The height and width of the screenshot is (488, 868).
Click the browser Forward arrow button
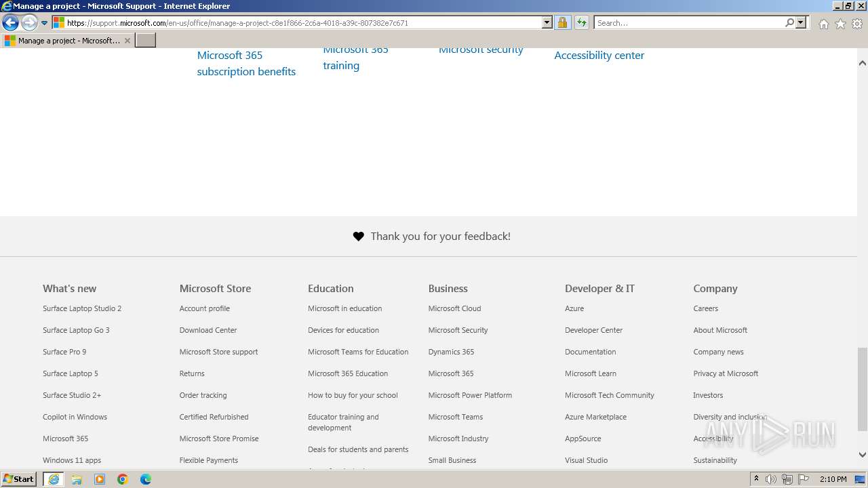pyautogui.click(x=29, y=22)
